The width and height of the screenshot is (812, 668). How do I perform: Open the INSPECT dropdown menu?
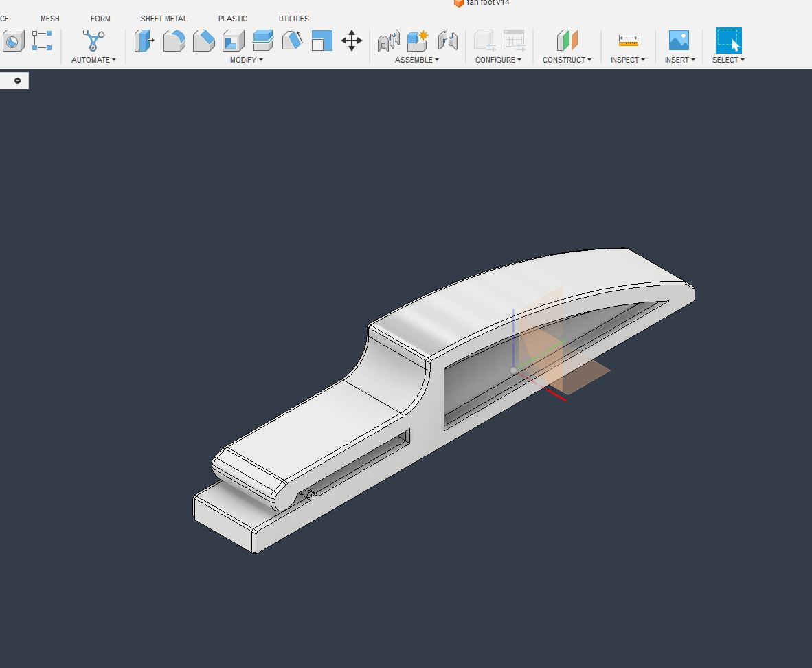627,60
